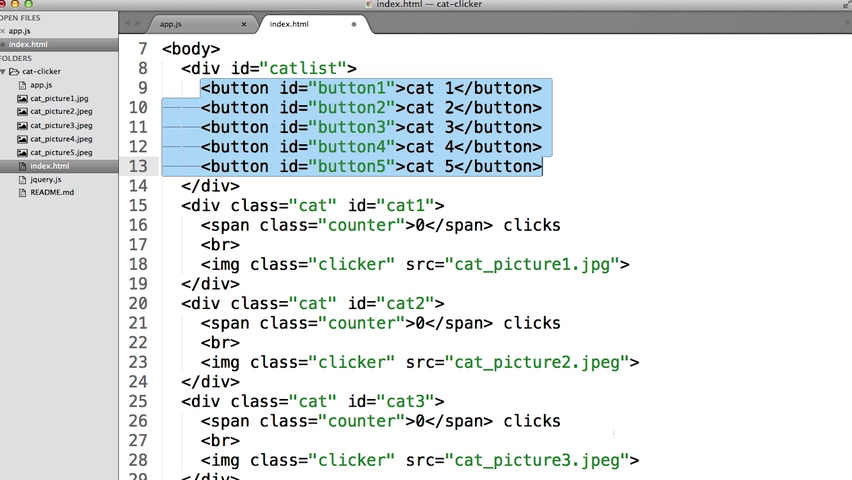Select app.js under Open Files

pos(20,31)
